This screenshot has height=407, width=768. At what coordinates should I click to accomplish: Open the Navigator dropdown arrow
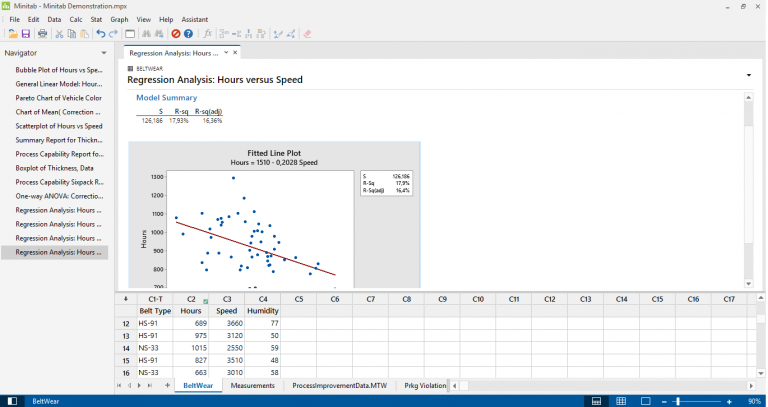tap(104, 53)
